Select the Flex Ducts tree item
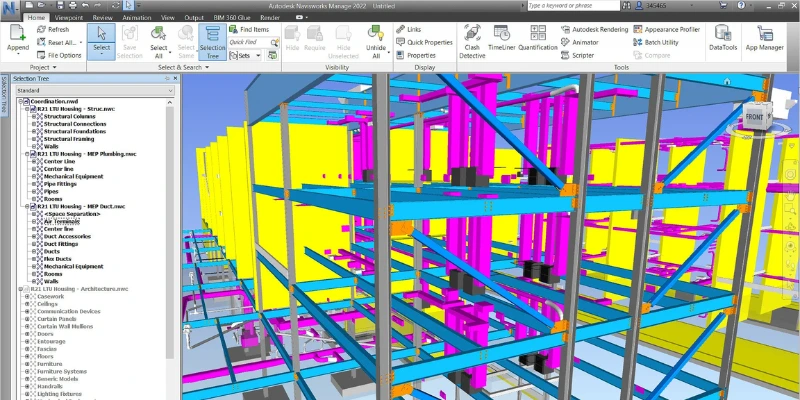800x400 pixels. tap(58, 259)
